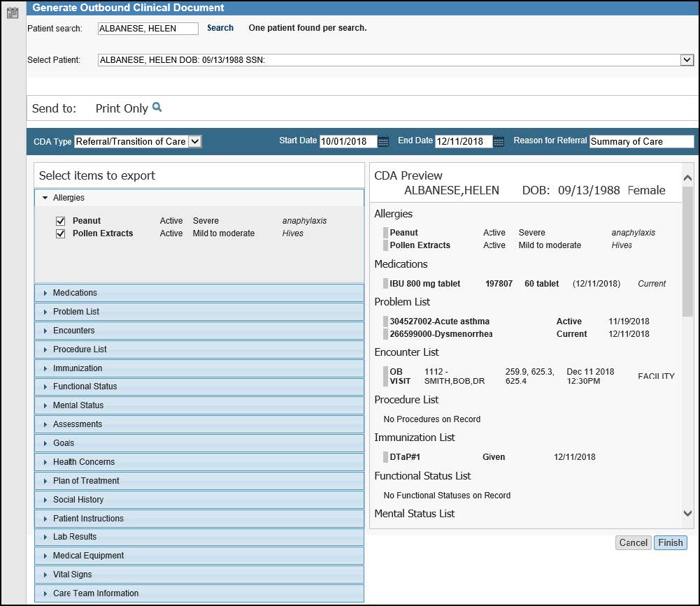Select 266599000-Dysmenorrhea in preview
This screenshot has height=606, width=700.
pos(441,334)
